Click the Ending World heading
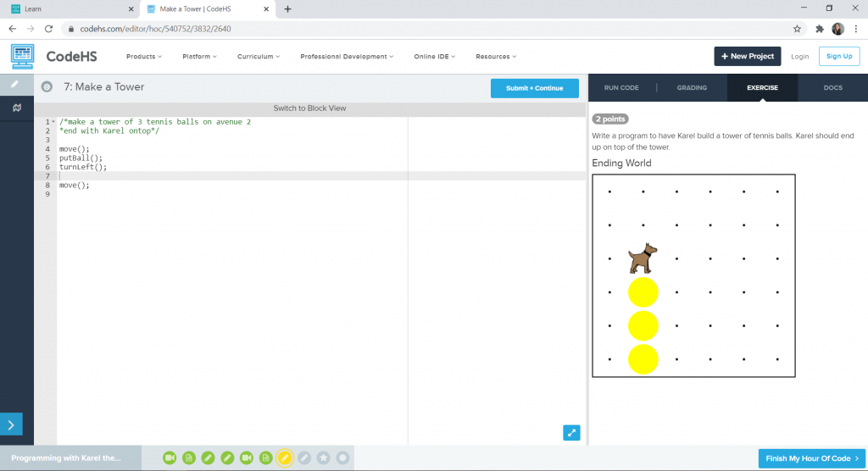 coord(621,163)
